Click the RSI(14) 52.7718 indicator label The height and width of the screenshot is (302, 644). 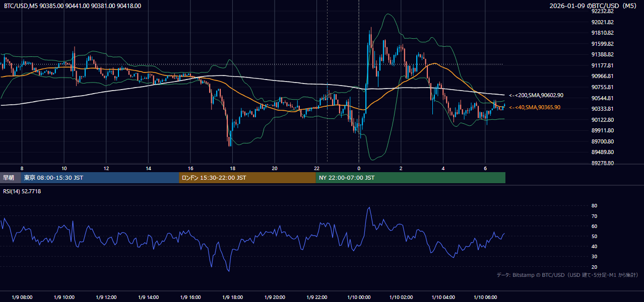pyautogui.click(x=22, y=191)
